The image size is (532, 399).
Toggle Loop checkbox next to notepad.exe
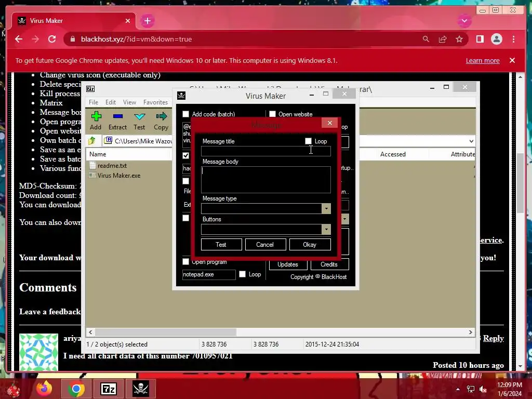(x=242, y=274)
